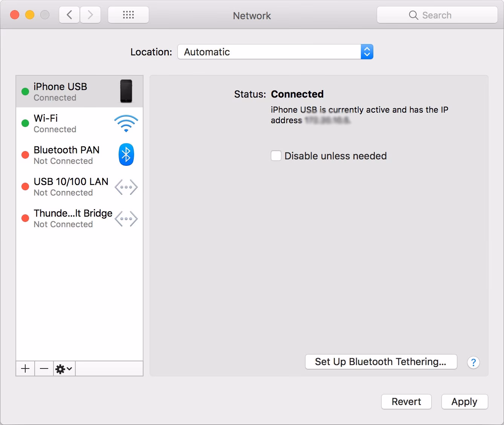Click the Wi-Fi signal icon

point(126,123)
